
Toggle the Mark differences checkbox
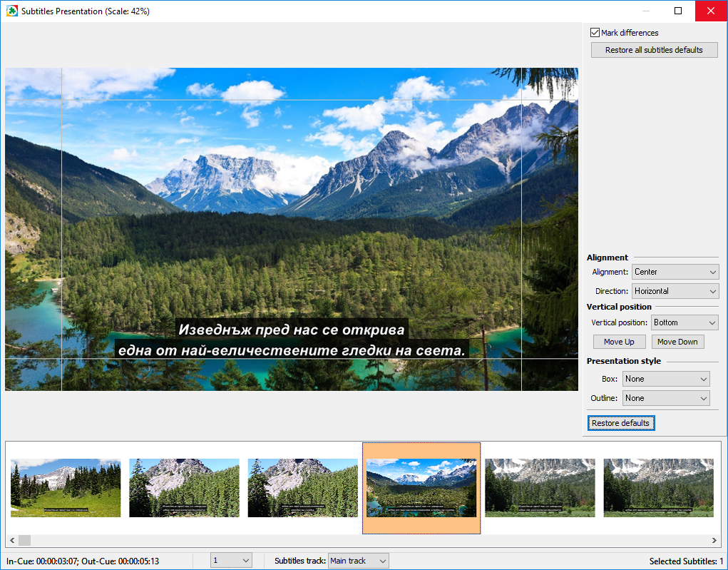[x=595, y=33]
